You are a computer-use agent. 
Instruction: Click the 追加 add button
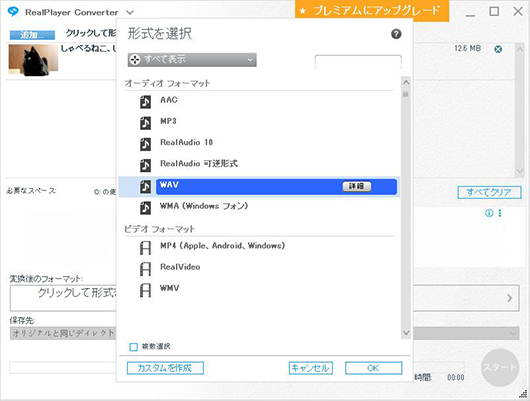(x=32, y=35)
